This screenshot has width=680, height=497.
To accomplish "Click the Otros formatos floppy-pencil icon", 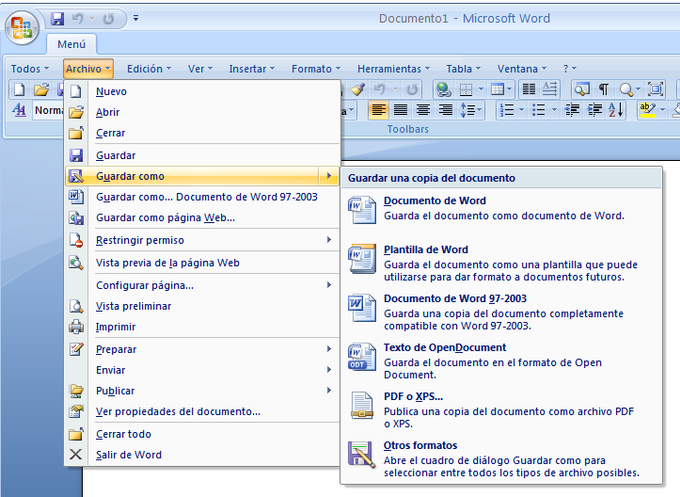I will pyautogui.click(x=362, y=454).
